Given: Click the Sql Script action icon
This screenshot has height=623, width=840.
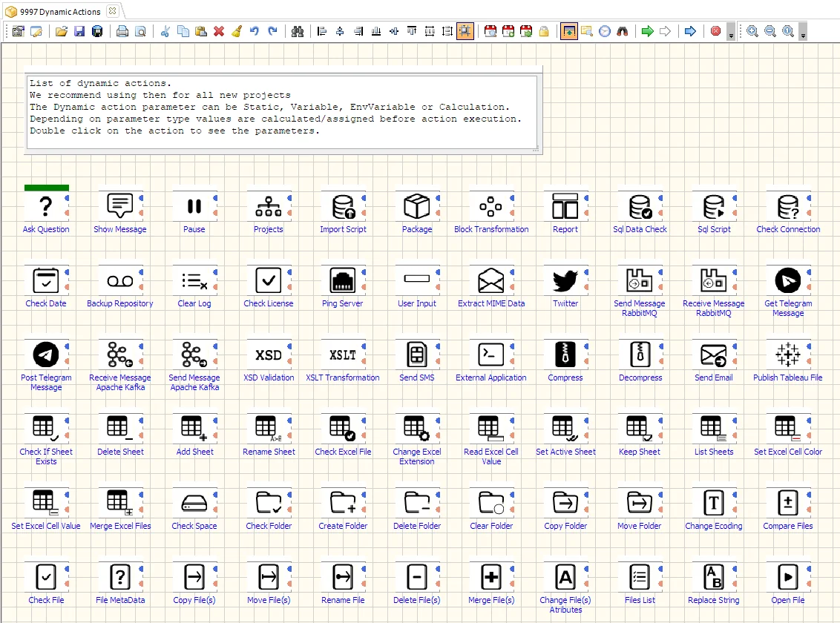Looking at the screenshot, I should (x=714, y=206).
